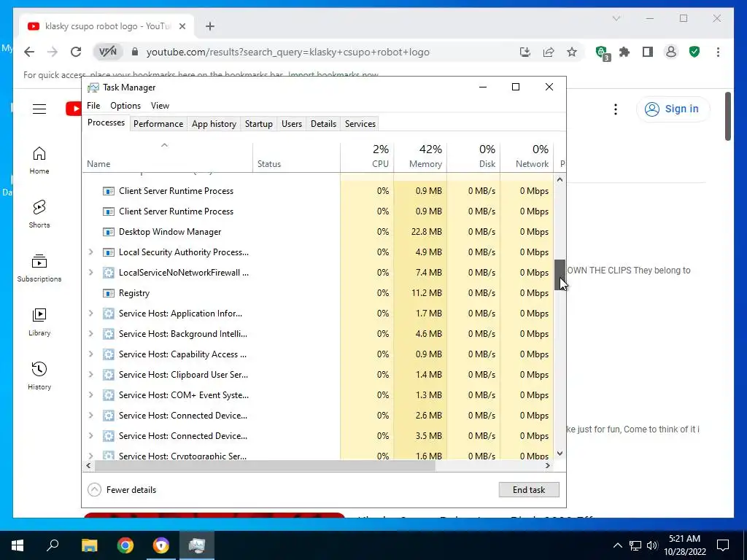Viewport: 747px width, 560px height.
Task: Open YouTube Shorts from sidebar
Action: coord(39,214)
